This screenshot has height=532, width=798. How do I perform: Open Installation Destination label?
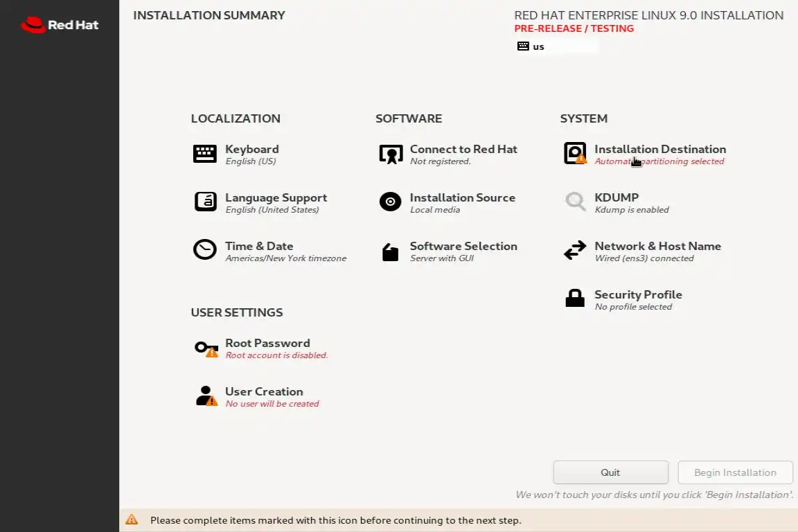point(660,149)
